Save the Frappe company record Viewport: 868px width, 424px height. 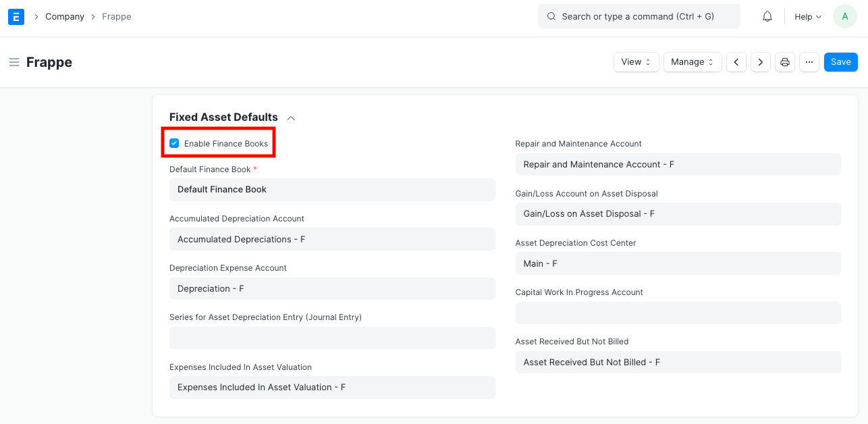coord(840,61)
